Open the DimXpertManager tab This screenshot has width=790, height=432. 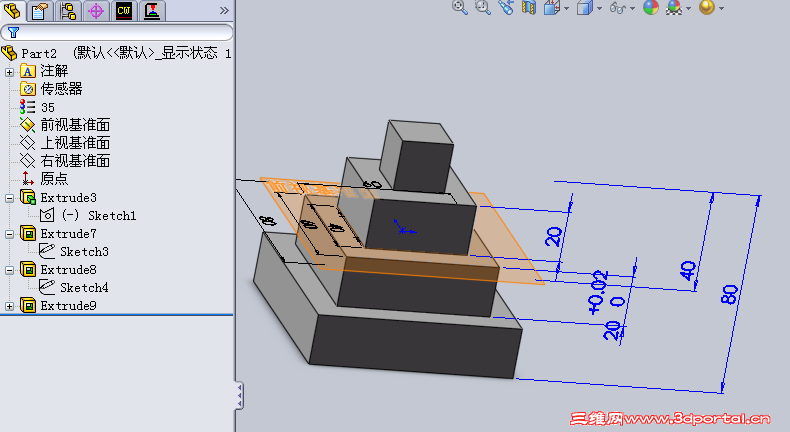[x=96, y=11]
